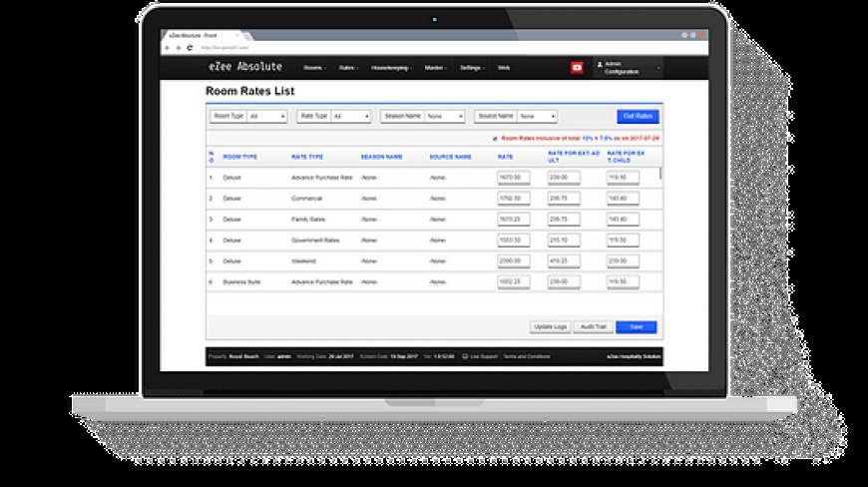Open the Web menu item
The height and width of the screenshot is (487, 868).
(x=503, y=68)
